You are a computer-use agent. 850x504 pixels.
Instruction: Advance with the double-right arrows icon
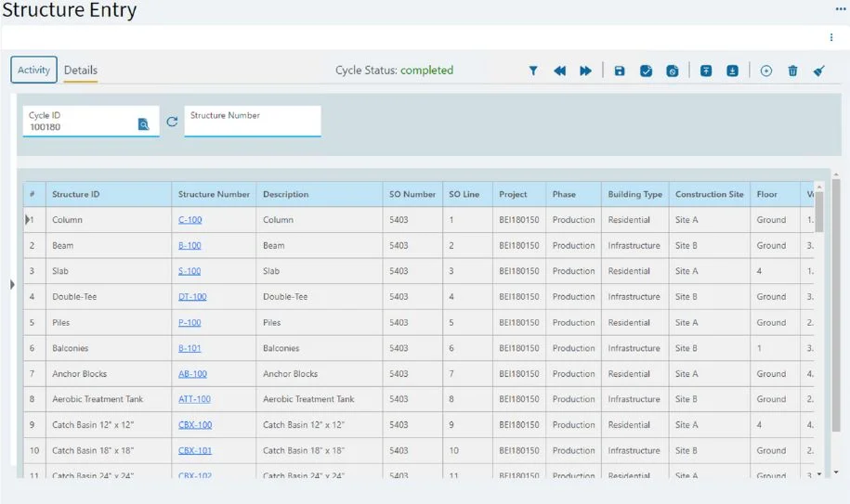tap(585, 71)
